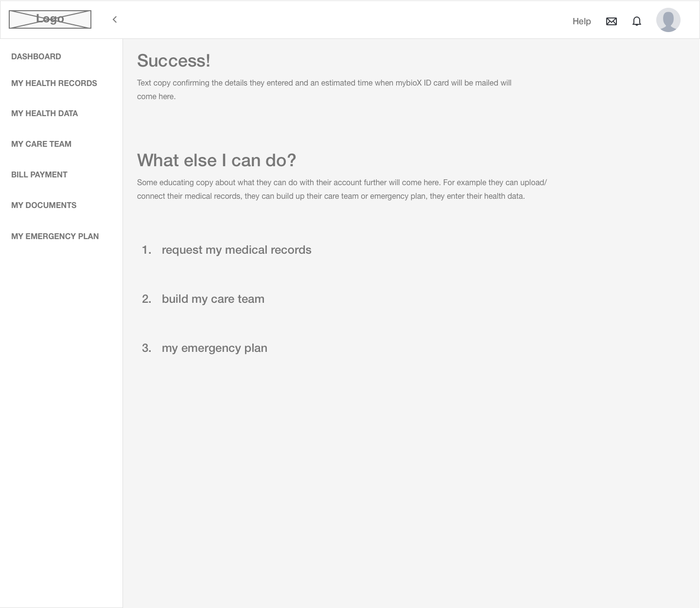Open the user profile avatar
The image size is (700, 608).
668,20
